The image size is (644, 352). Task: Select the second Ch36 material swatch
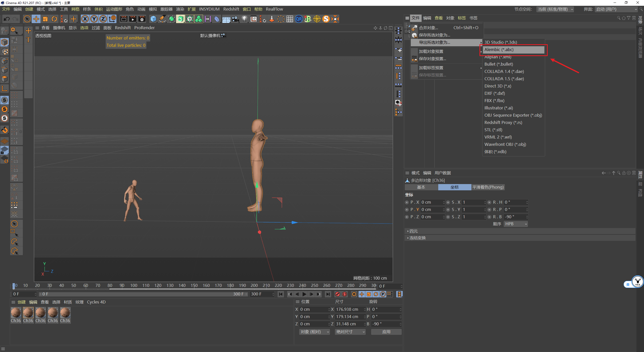[28, 313]
